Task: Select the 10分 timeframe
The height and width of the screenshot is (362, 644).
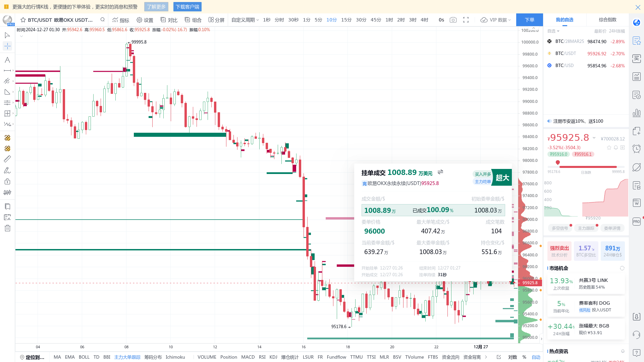Action: [x=331, y=20]
